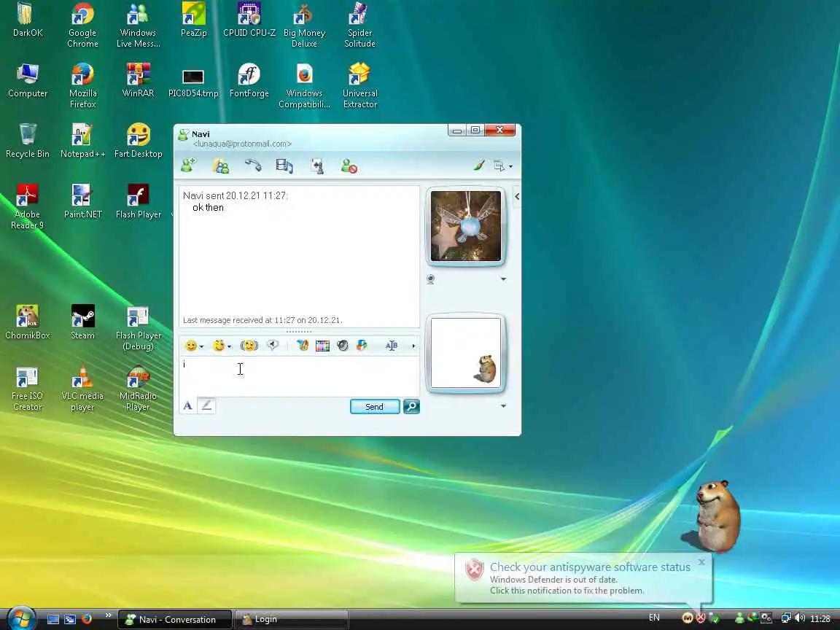This screenshot has width=840, height=630.
Task: Select the Mozilla Firefox desktop icon
Action: (82, 86)
